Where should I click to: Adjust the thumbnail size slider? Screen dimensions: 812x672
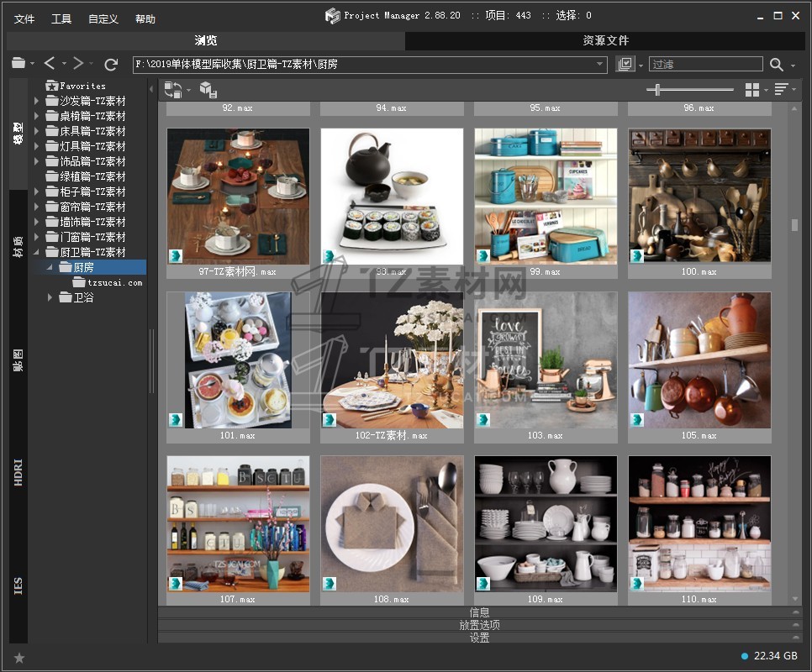pos(657,90)
